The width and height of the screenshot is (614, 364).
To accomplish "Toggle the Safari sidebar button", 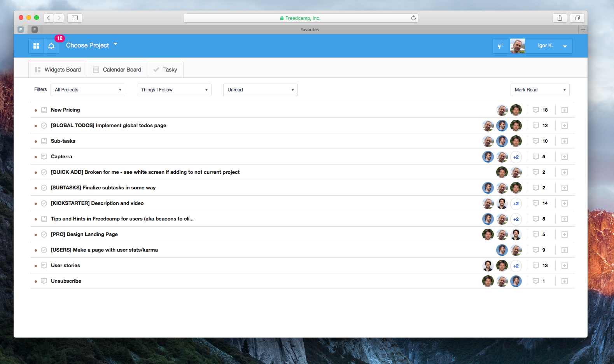I will (75, 18).
